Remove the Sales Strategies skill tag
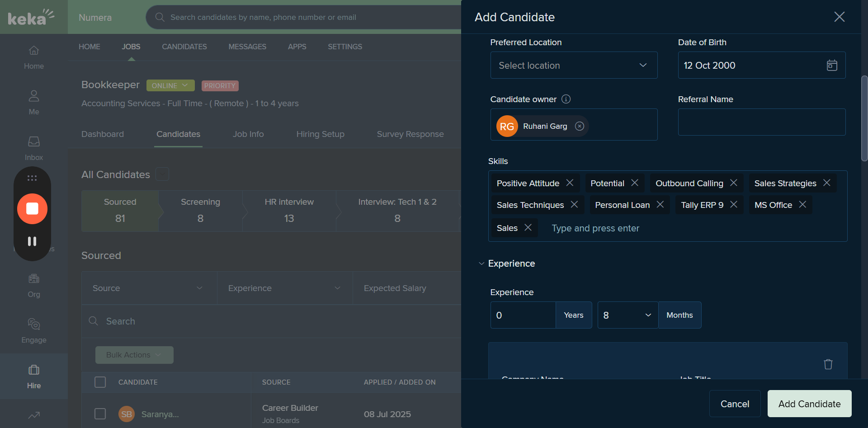 (827, 183)
